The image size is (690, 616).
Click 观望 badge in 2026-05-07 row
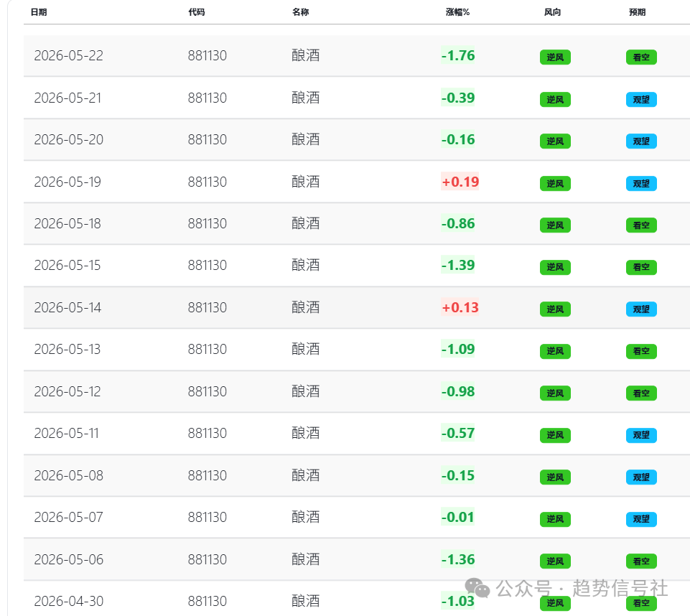click(641, 519)
